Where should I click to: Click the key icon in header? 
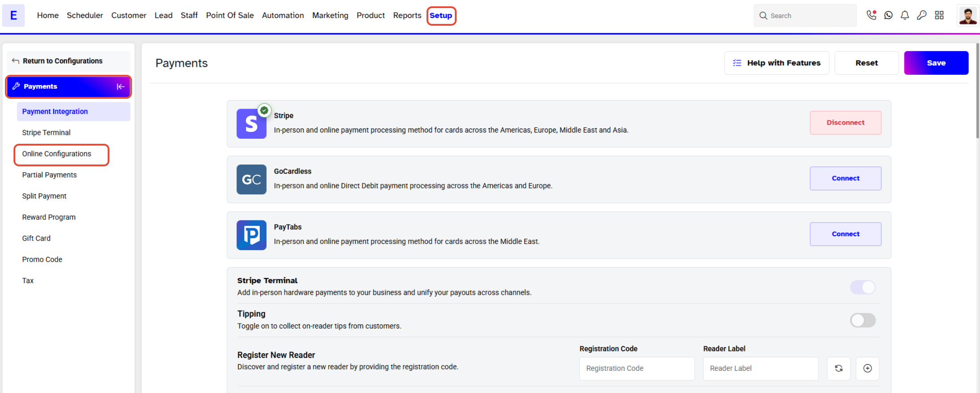(x=922, y=15)
